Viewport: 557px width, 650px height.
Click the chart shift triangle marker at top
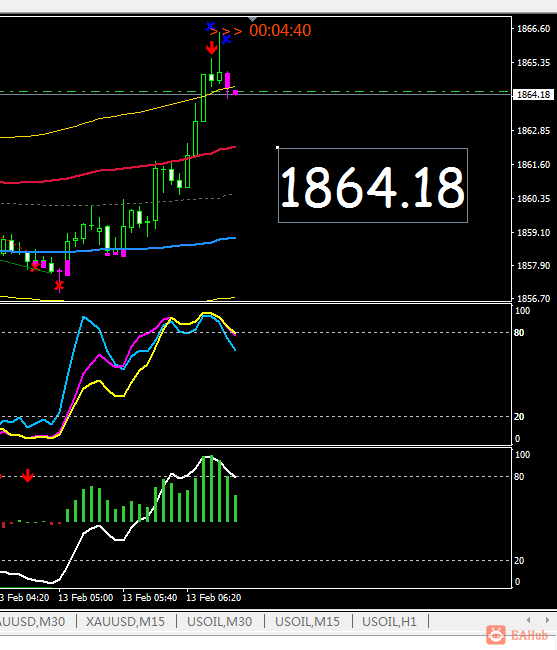[x=252, y=19]
